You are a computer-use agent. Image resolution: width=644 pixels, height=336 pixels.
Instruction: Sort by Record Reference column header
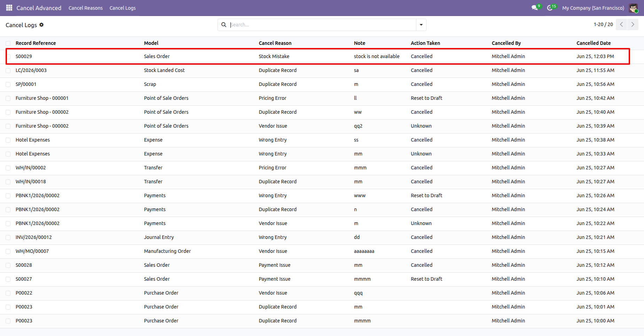36,43
